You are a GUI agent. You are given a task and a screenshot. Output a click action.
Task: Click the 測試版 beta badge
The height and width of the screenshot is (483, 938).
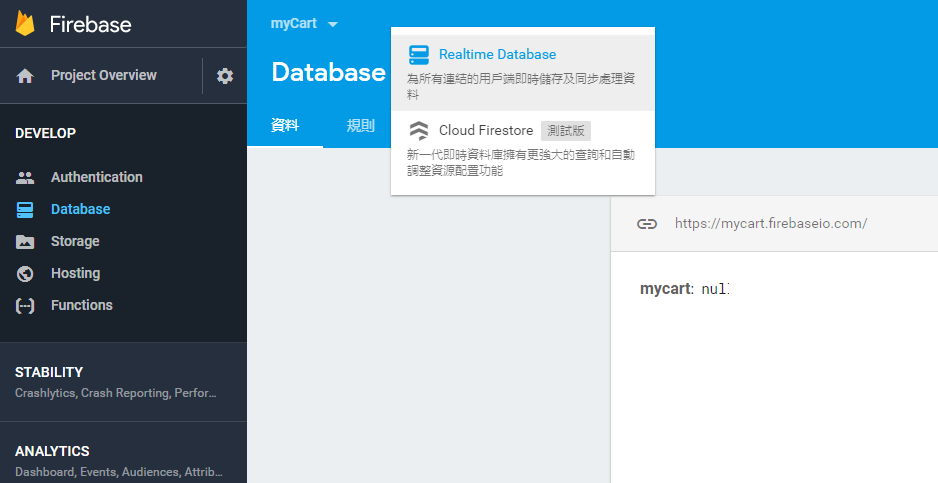coord(566,130)
